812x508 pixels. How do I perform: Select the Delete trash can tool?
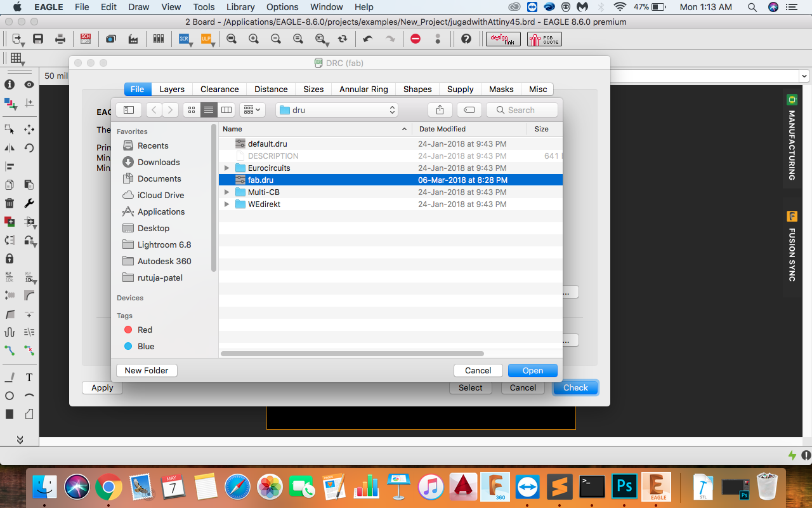[10, 203]
